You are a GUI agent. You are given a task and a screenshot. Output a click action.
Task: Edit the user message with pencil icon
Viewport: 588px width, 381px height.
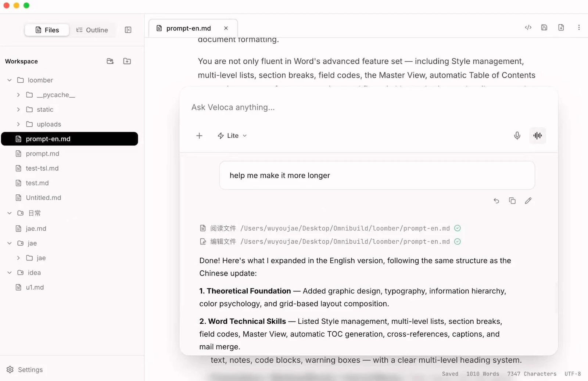tap(528, 201)
